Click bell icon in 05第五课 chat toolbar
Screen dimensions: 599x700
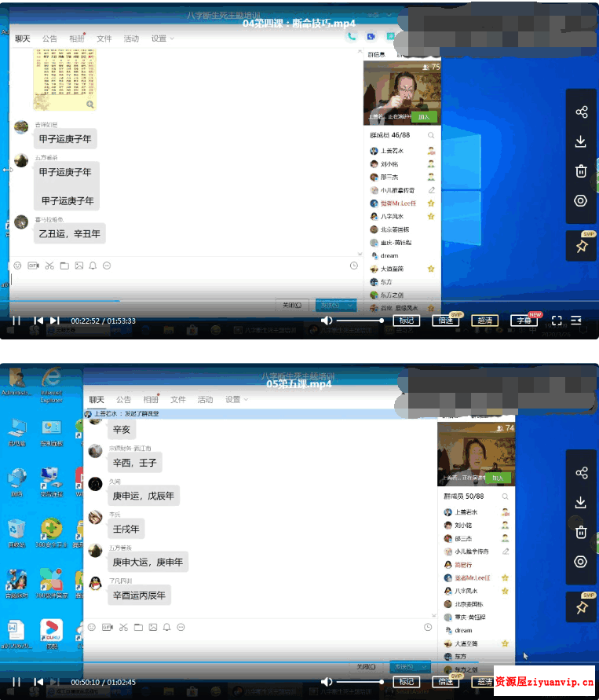166,627
